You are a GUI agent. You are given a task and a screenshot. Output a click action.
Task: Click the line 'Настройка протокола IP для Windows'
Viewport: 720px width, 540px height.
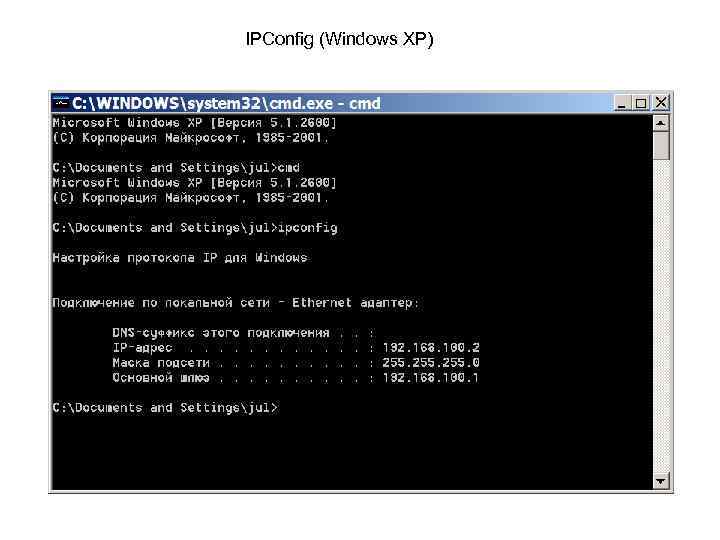tap(180, 258)
